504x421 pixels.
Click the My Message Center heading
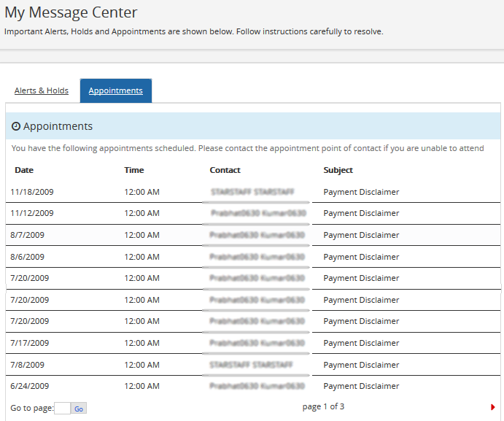[x=71, y=12]
